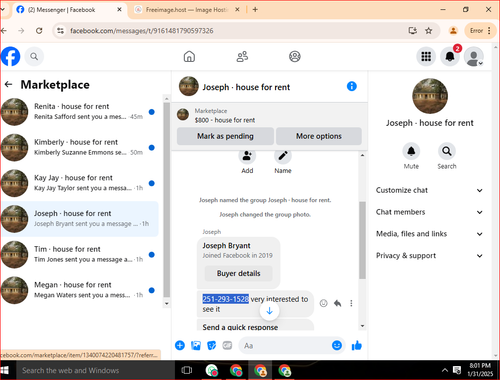Open a new browser tab
The width and height of the screenshot is (500, 380).
(255, 10)
